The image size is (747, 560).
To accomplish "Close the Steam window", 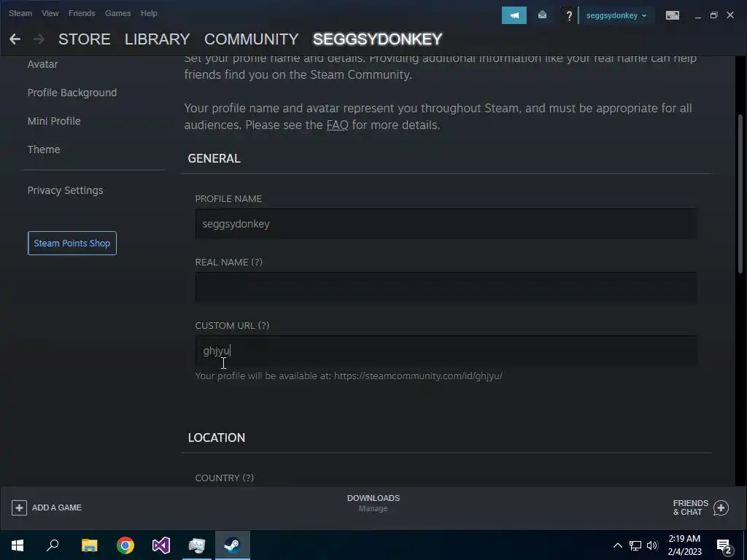I will pos(730,15).
